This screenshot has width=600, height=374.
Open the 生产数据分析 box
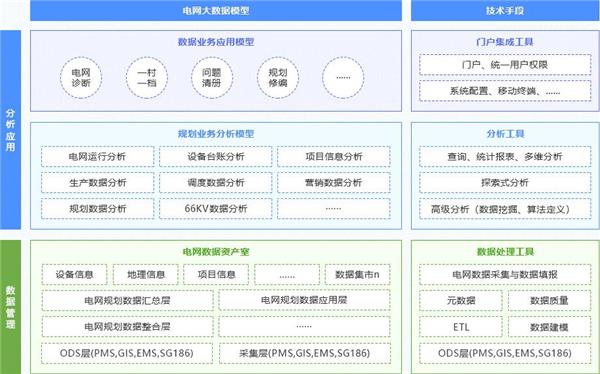98,183
